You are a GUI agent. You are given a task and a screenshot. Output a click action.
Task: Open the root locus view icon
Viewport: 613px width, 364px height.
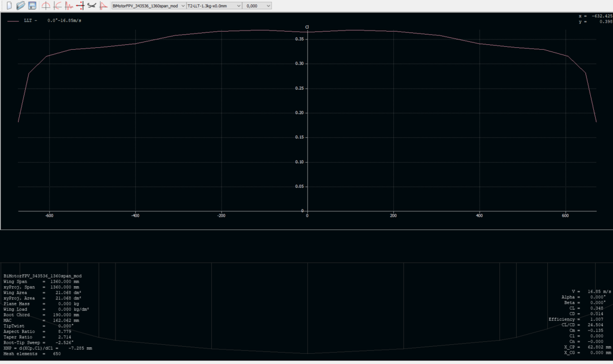pyautogui.click(x=80, y=5)
